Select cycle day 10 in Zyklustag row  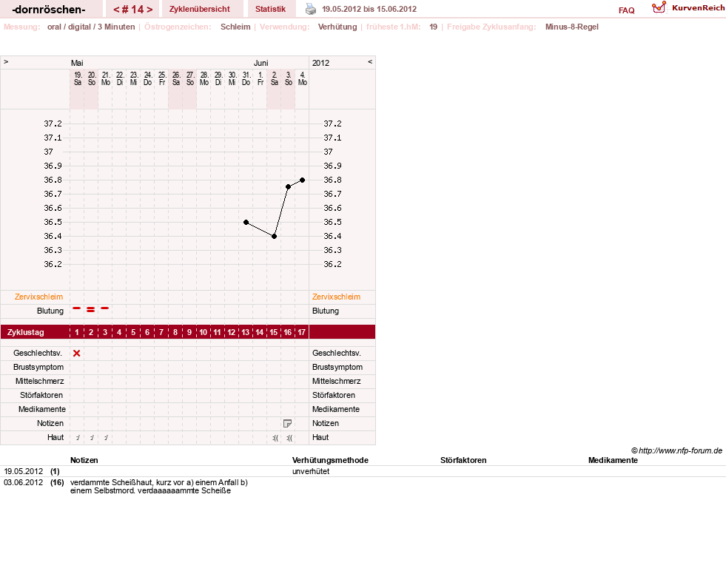(204, 332)
